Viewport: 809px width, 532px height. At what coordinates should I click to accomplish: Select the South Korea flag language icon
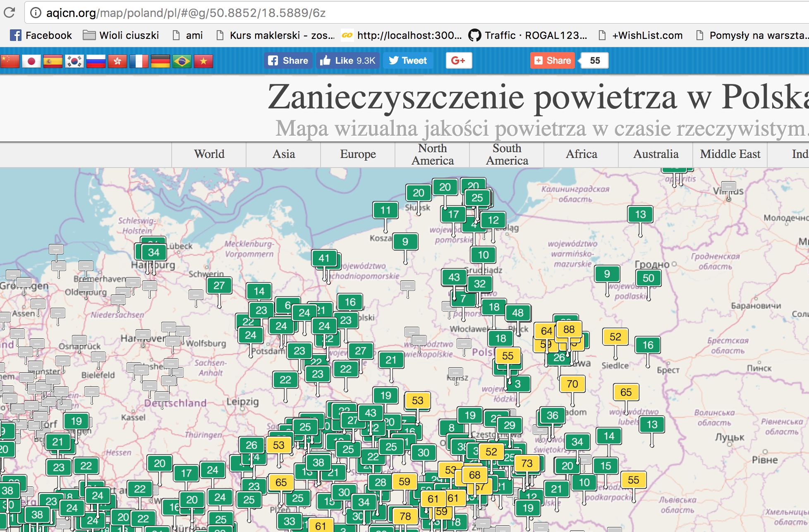[74, 61]
